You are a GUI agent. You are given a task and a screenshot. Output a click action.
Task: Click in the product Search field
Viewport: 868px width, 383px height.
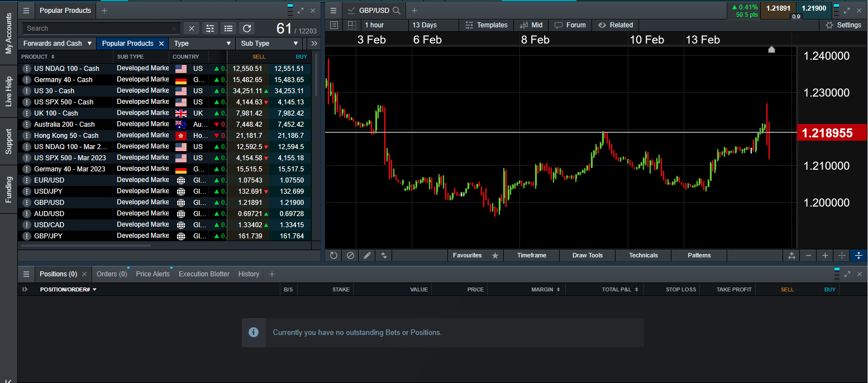(98, 28)
